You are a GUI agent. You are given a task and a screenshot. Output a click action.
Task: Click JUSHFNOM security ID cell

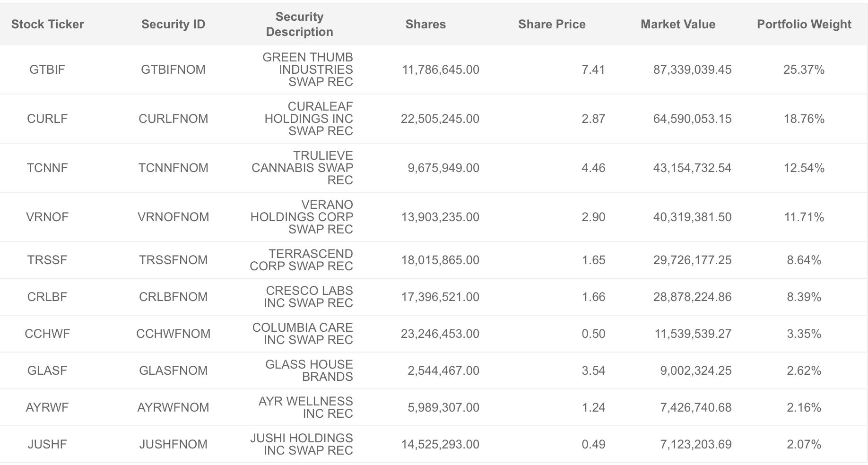coord(173,445)
